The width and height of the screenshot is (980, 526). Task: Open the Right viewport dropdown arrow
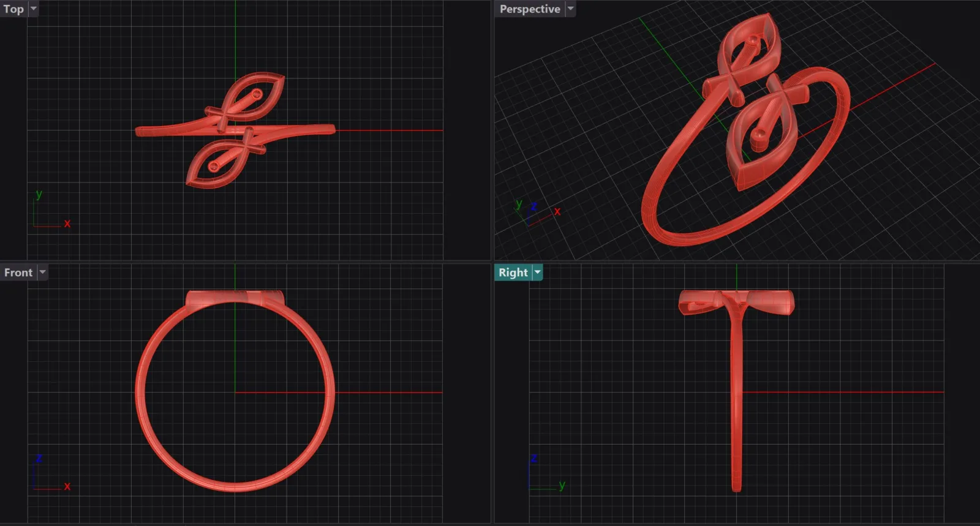pyautogui.click(x=537, y=272)
